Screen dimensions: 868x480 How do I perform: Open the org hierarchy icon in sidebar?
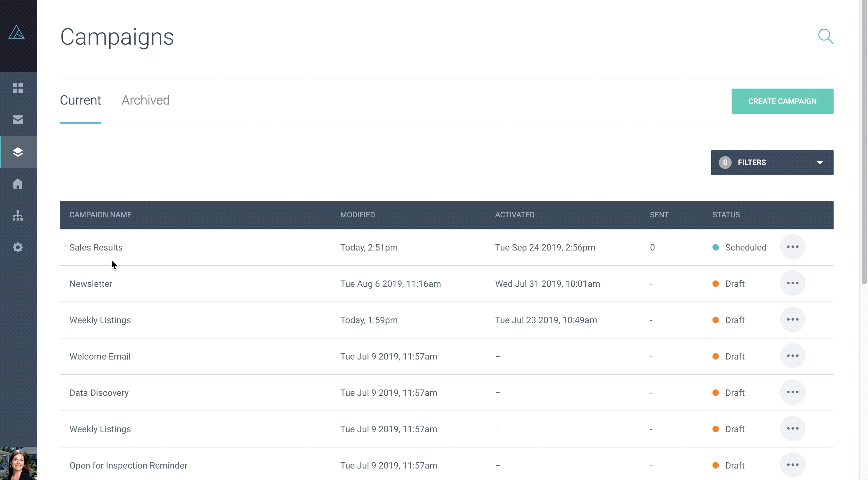(x=18, y=215)
